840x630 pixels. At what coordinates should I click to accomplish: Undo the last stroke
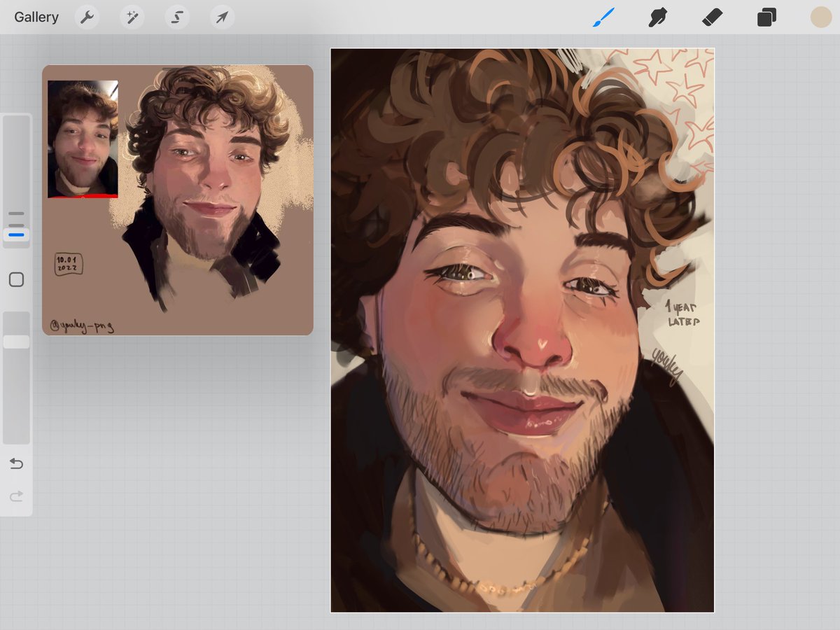16,463
